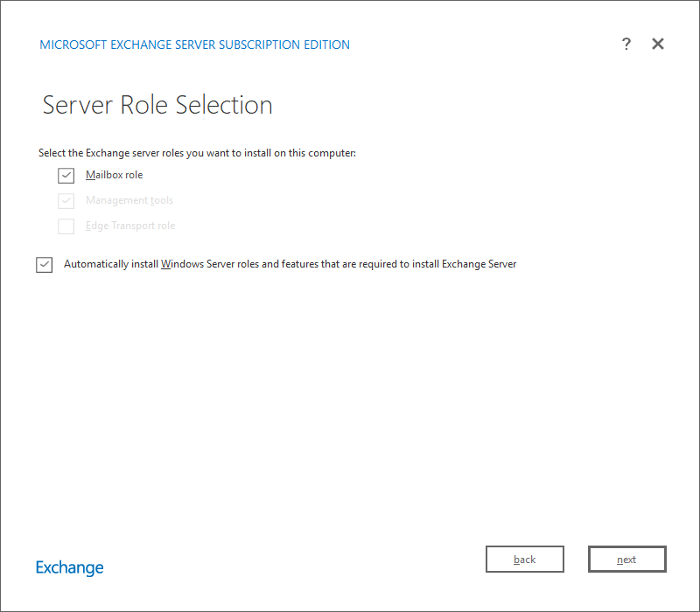Screen dimensions: 700x612
Task: Tick the Edge Transport role checkbox
Action: 66,226
